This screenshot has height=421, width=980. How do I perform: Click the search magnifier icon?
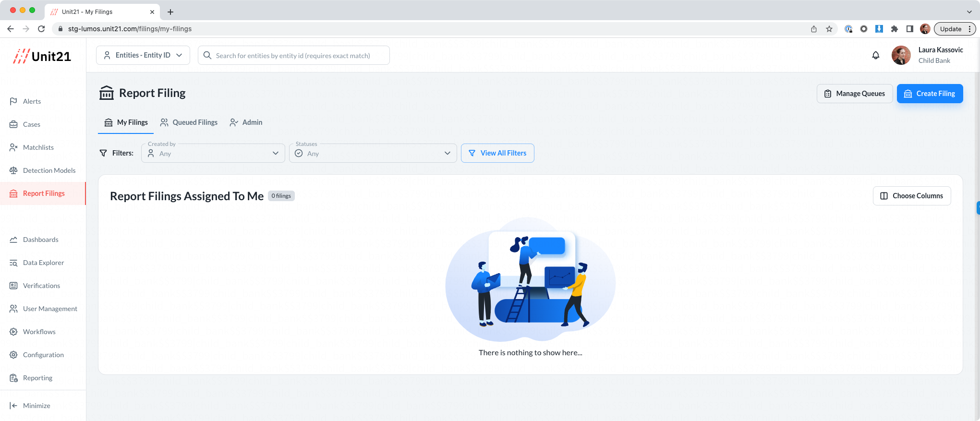[x=207, y=55]
